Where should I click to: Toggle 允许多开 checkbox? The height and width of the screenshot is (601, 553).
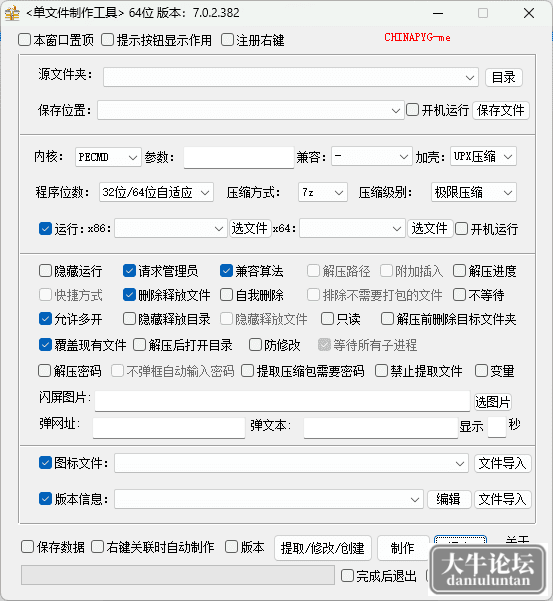46,319
